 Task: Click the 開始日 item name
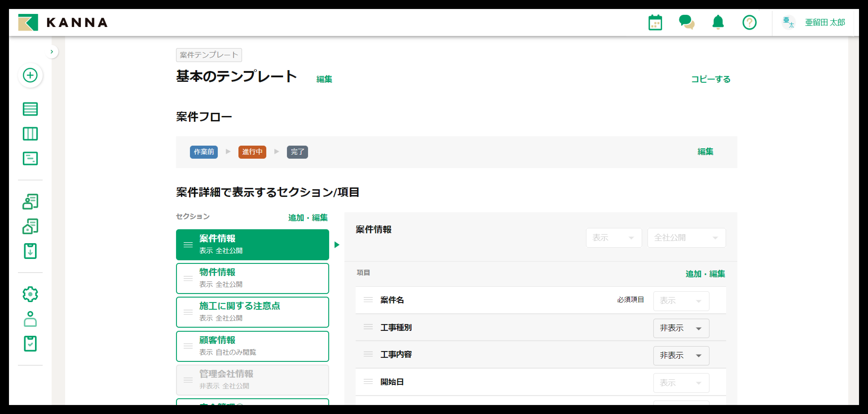pyautogui.click(x=392, y=382)
